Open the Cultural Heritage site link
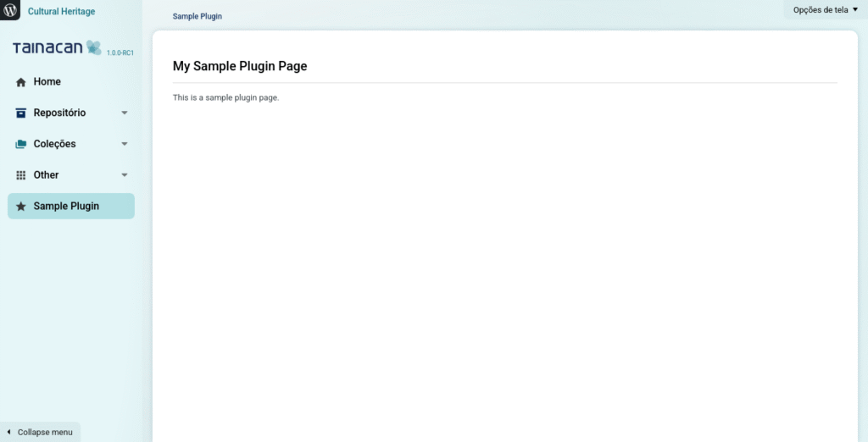The width and height of the screenshot is (868, 442). point(61,12)
